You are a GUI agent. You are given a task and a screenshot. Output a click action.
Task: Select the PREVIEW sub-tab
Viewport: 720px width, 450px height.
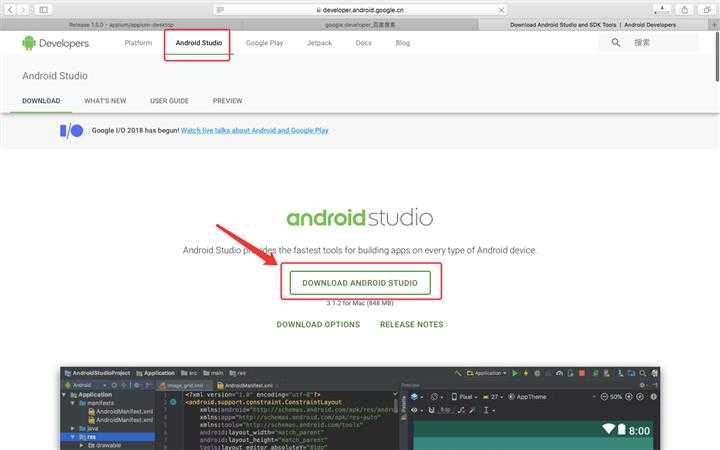[x=227, y=101]
